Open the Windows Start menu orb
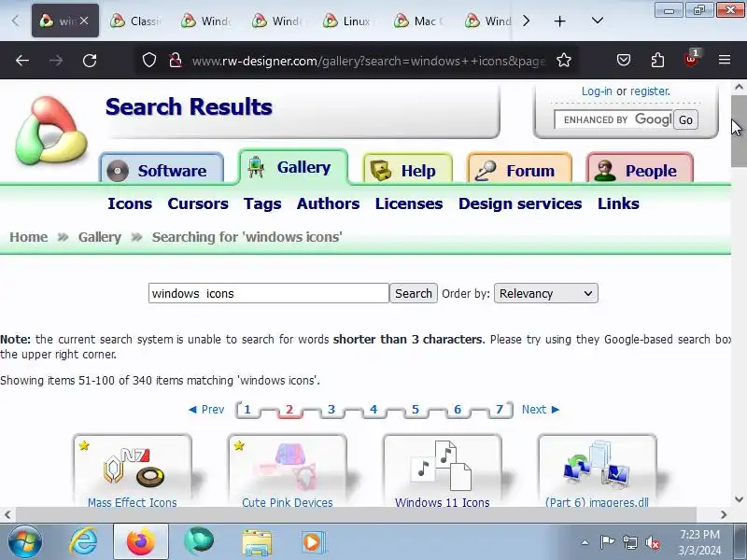Image resolution: width=747 pixels, height=560 pixels. point(24,541)
